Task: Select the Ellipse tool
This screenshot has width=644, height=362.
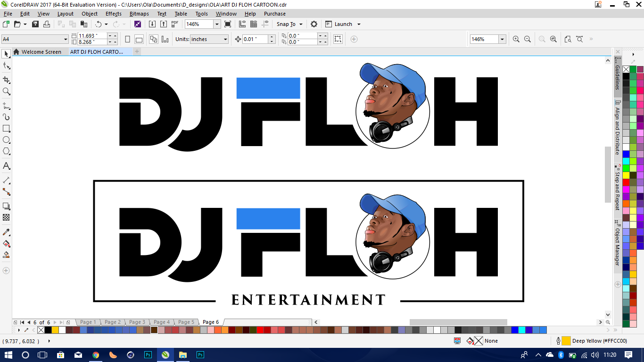Action: coord(6,140)
